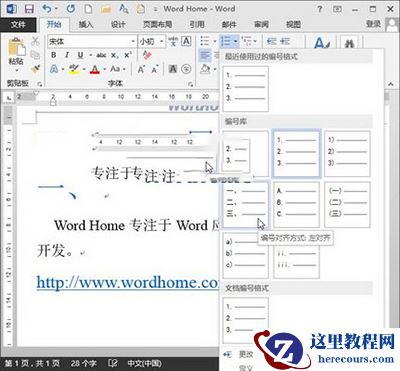Apply character border A icon
The width and height of the screenshot is (400, 371).
click(186, 41)
